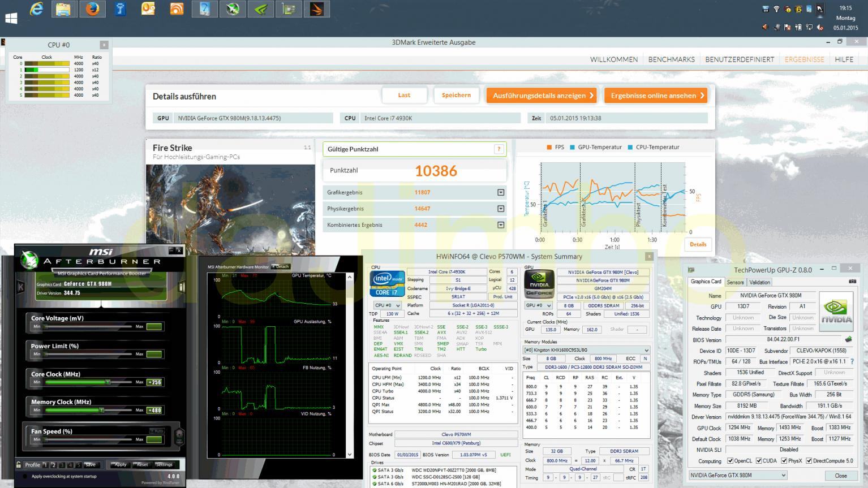Viewport: 868px width, 488px height.
Task: Open Internet Explorer from the taskbar
Action: (36, 9)
